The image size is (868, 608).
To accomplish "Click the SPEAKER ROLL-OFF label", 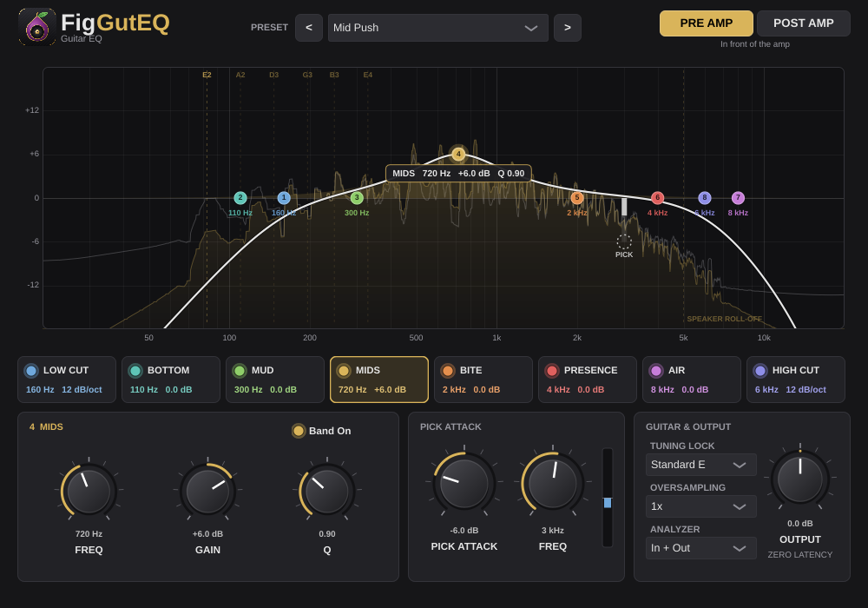I will [724, 319].
